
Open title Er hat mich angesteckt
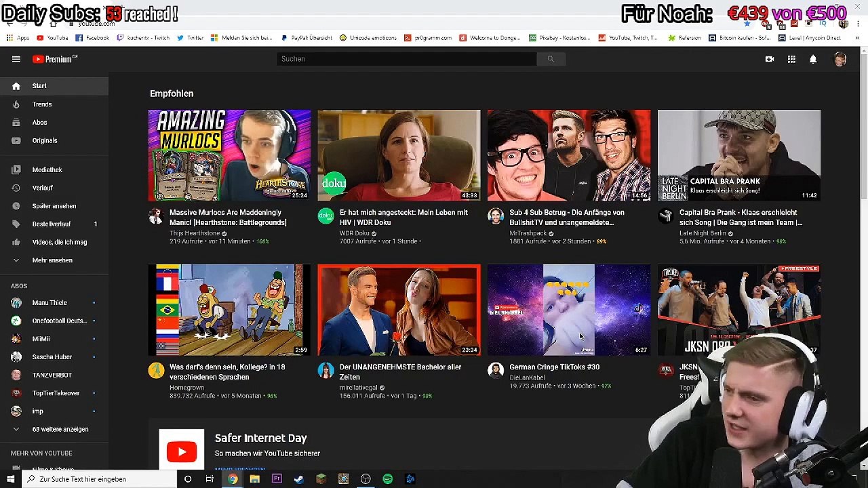(403, 218)
